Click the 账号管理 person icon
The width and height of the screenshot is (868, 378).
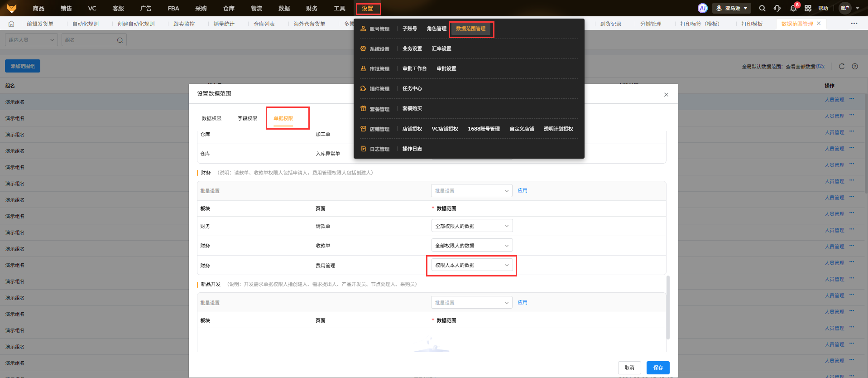363,29
